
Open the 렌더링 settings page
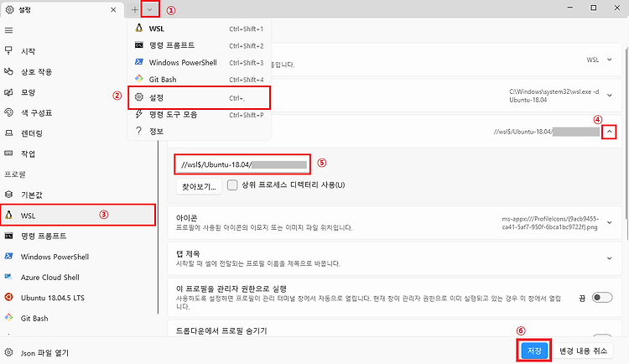click(78, 133)
